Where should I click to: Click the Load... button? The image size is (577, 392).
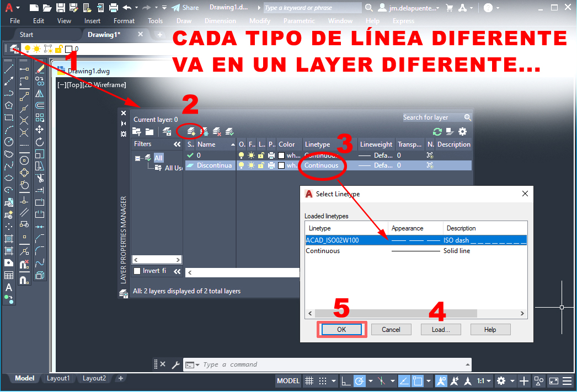coord(440,330)
